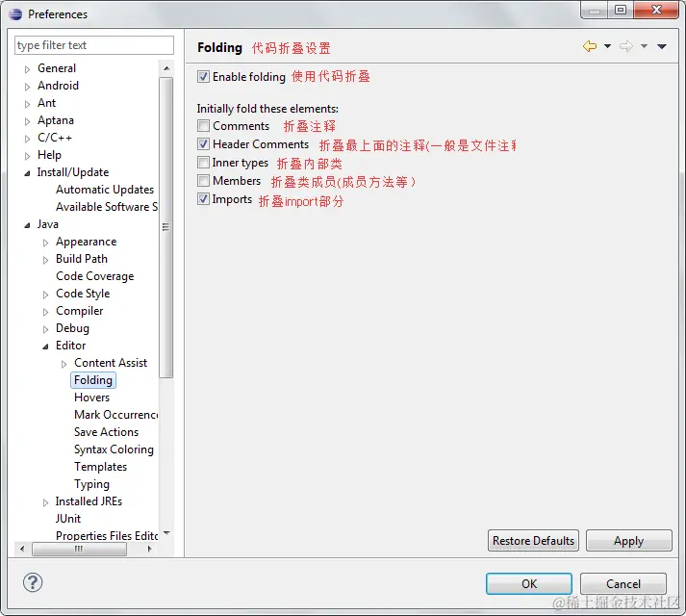Click the tree vertical scrollbar thumb
The width and height of the screenshot is (686, 616).
pos(166,227)
